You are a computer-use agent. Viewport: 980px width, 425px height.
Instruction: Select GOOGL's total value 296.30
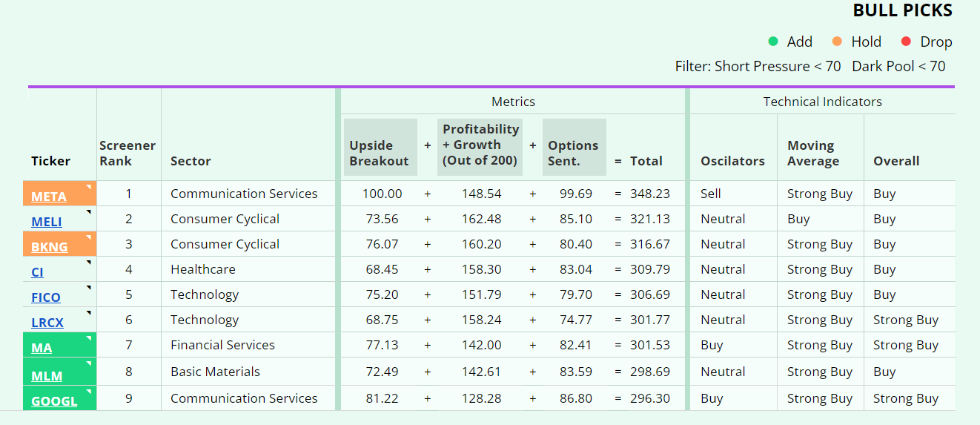650,398
